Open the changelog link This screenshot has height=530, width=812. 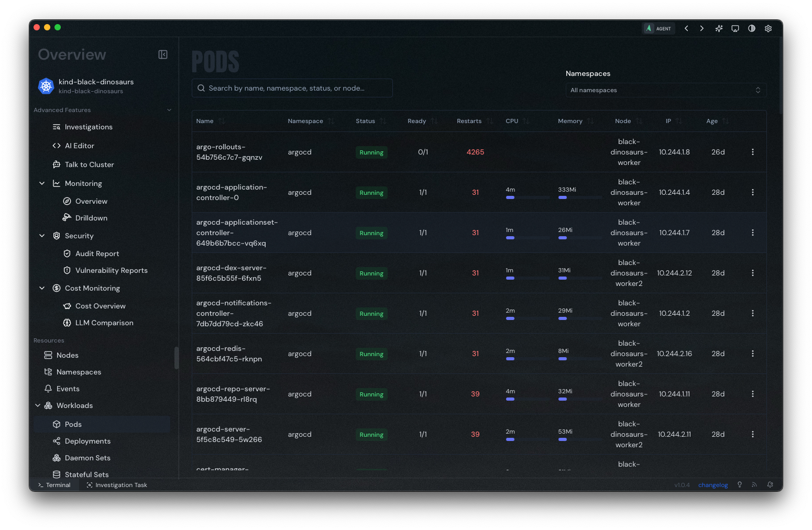click(713, 485)
